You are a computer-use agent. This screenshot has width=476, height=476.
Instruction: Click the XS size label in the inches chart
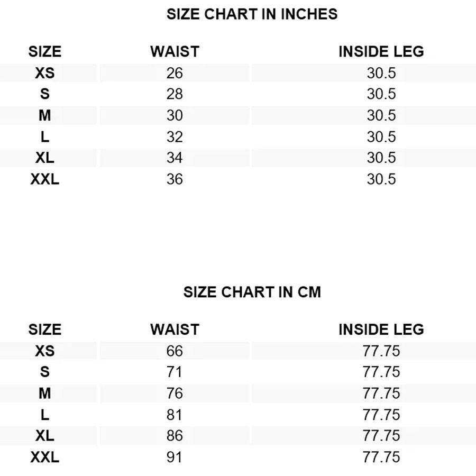45,73
